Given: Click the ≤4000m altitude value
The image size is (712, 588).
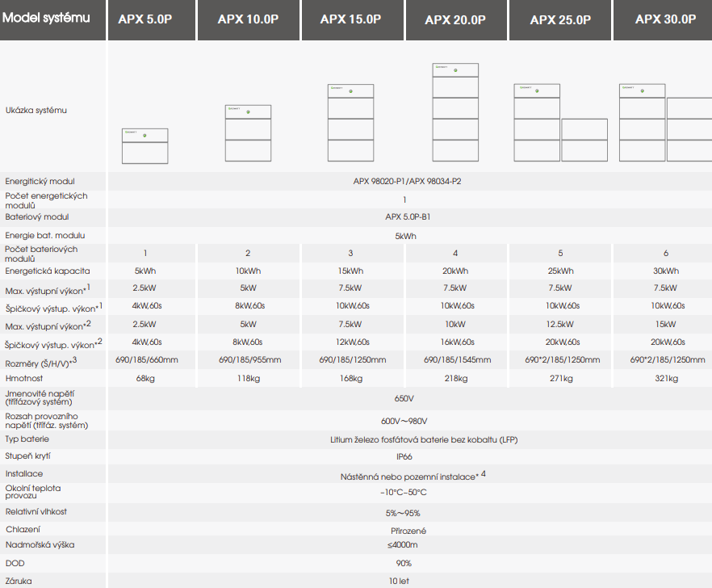Looking at the screenshot, I should (403, 545).
